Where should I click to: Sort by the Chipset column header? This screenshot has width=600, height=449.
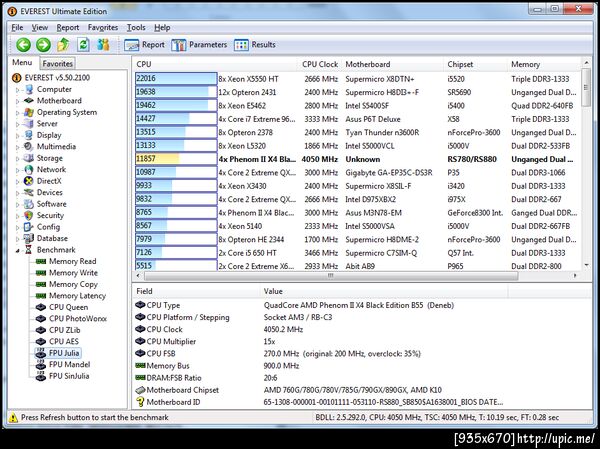click(475, 64)
